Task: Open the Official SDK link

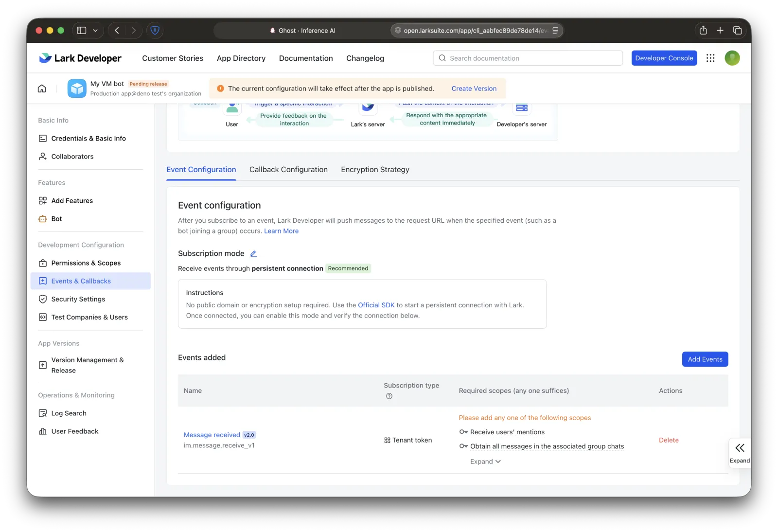Action: pos(376,305)
